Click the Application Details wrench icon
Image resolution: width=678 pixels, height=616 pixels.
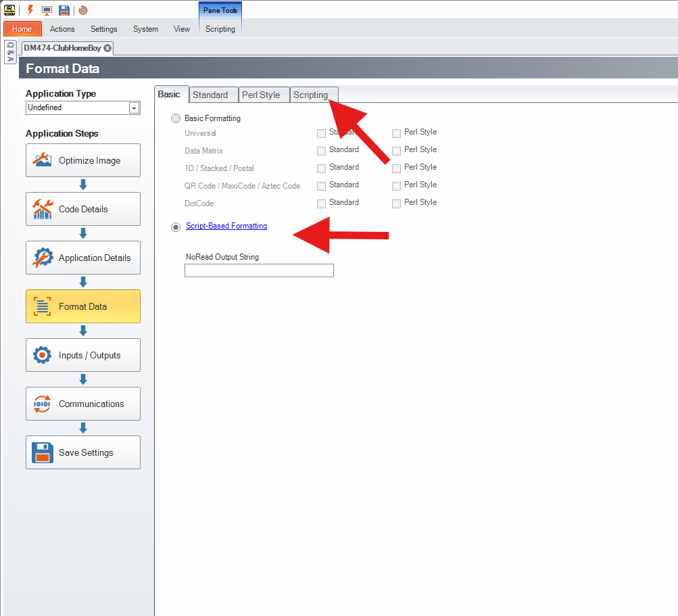[x=43, y=257]
